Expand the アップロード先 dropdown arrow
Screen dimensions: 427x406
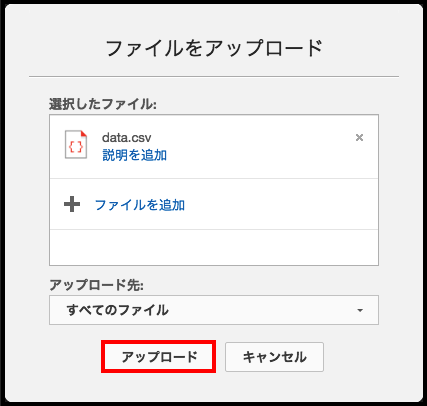(360, 310)
